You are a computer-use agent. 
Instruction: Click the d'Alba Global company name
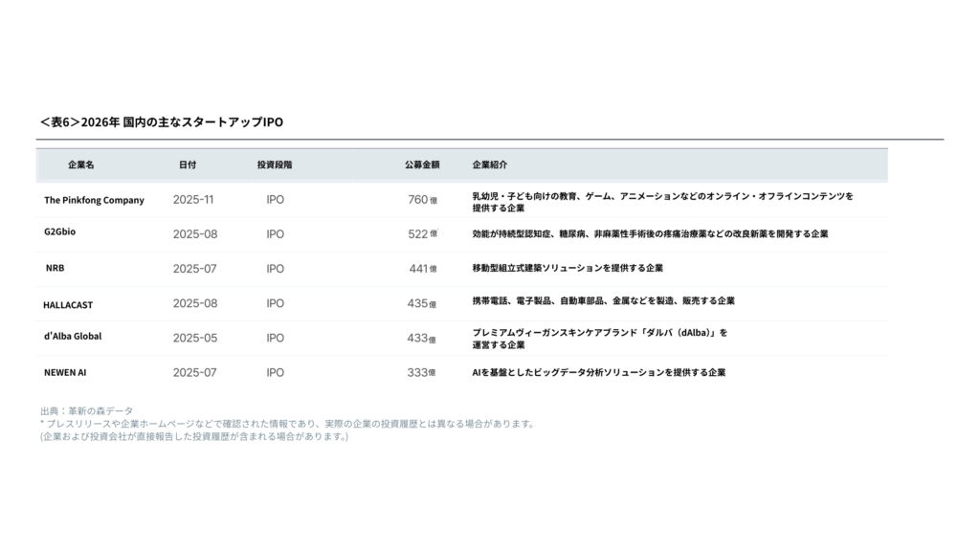click(73, 337)
